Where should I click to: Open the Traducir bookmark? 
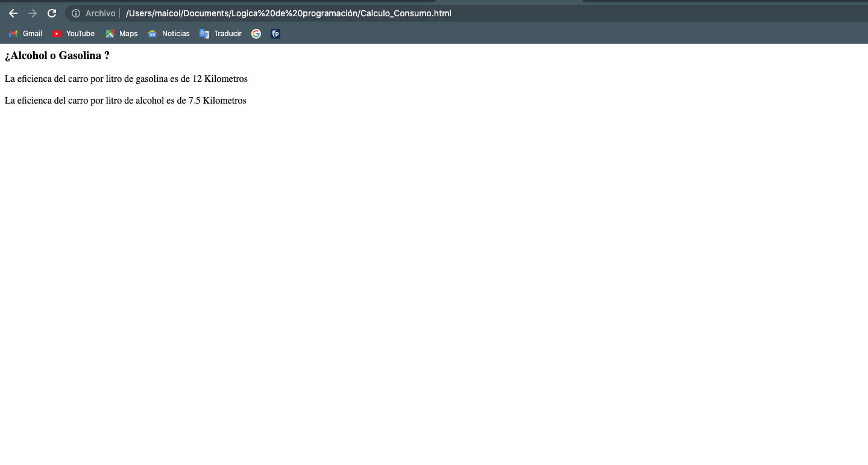click(221, 34)
